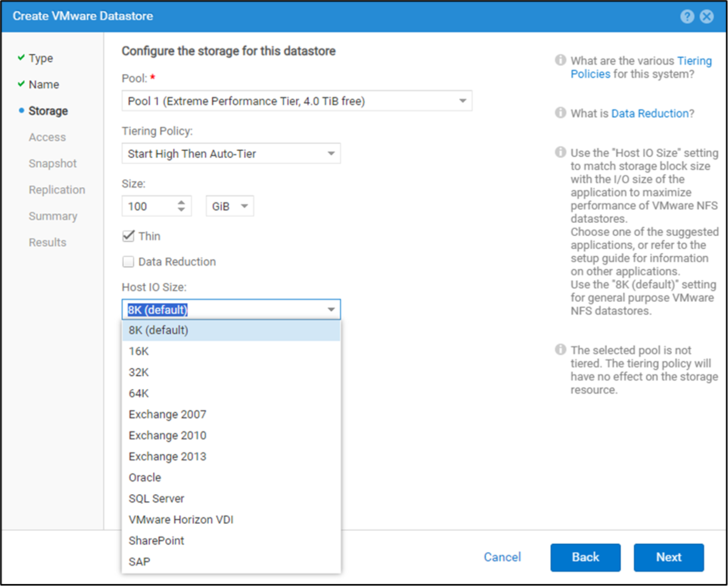This screenshot has height=586, width=728.
Task: Select 16K host IO size option
Action: point(231,351)
